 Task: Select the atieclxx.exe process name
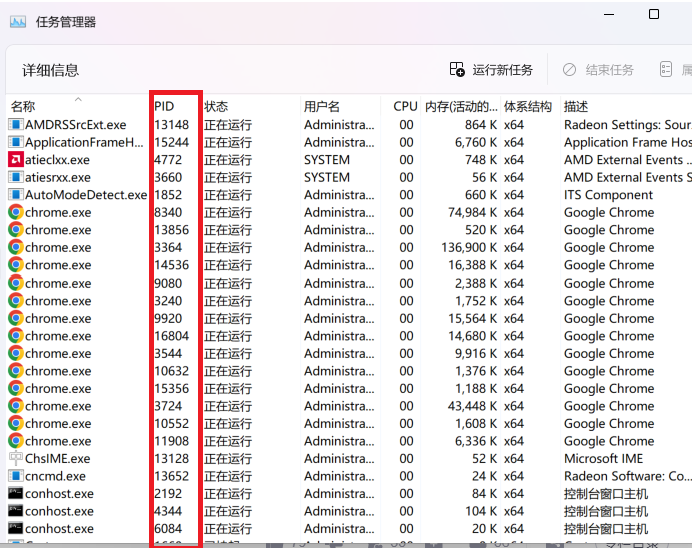point(57,160)
